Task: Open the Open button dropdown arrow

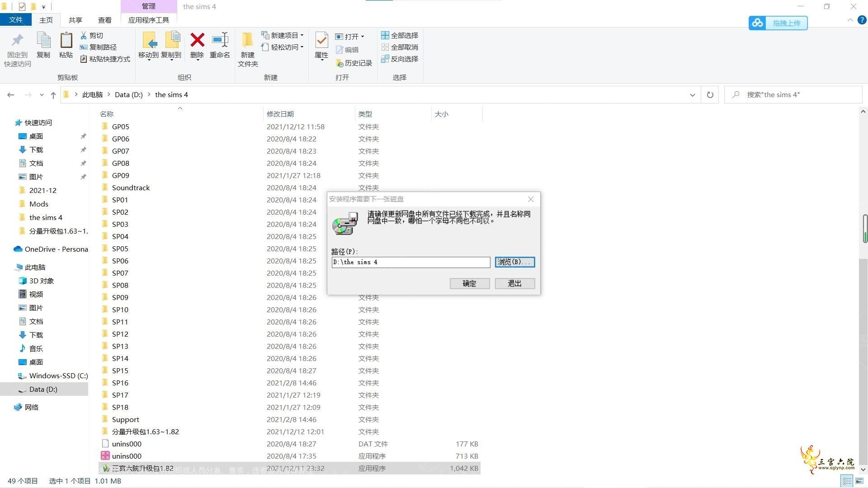Action: coord(363,37)
